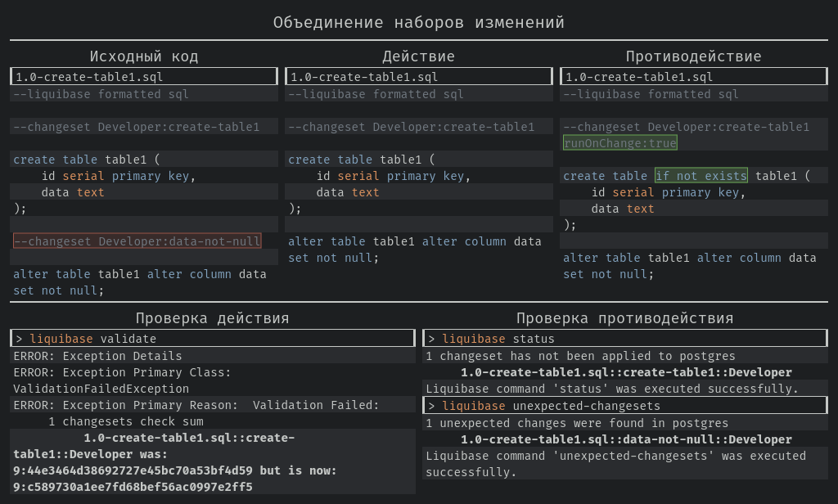Click the bold create-table1::Developer status line

point(626,372)
